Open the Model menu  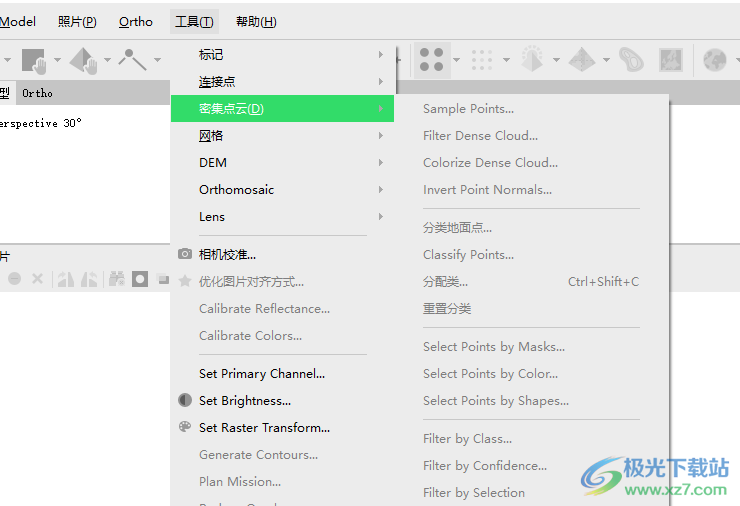(17, 22)
